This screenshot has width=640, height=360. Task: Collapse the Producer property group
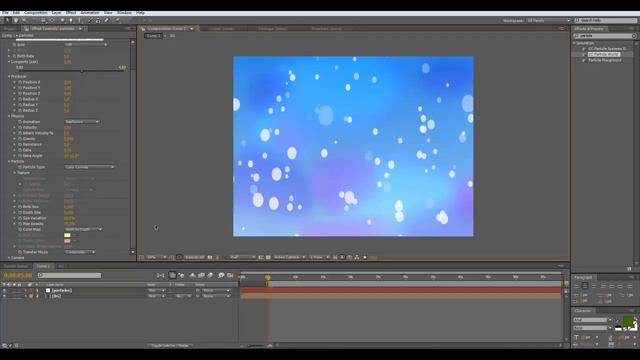pos(9,76)
